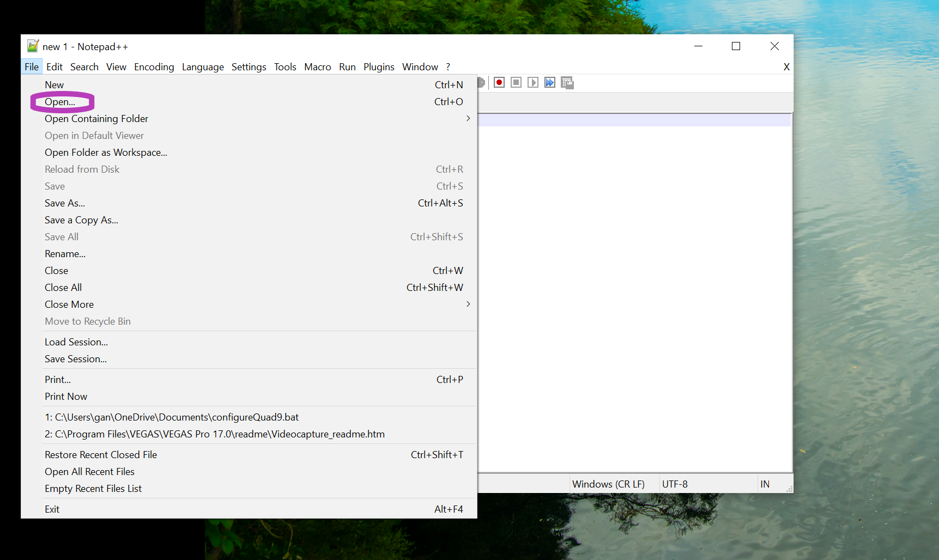
Task: Choose Open Folder as Workspace...
Action: (x=249, y=152)
